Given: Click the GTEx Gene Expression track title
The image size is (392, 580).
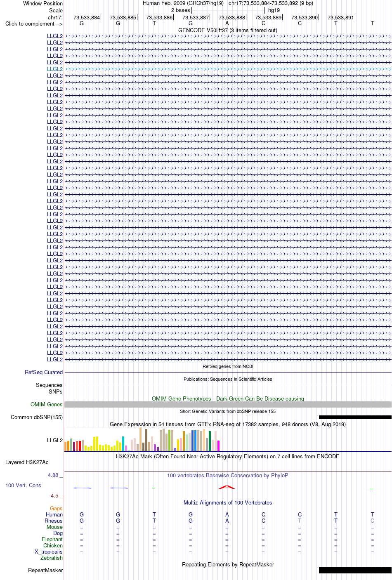Looking at the screenshot, I should point(228,424).
